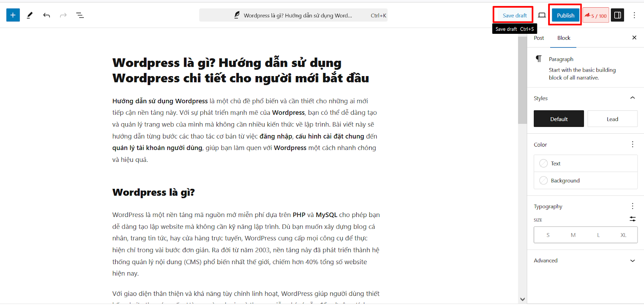Close the settings sidebar
The image size is (644, 306).
[634, 37]
